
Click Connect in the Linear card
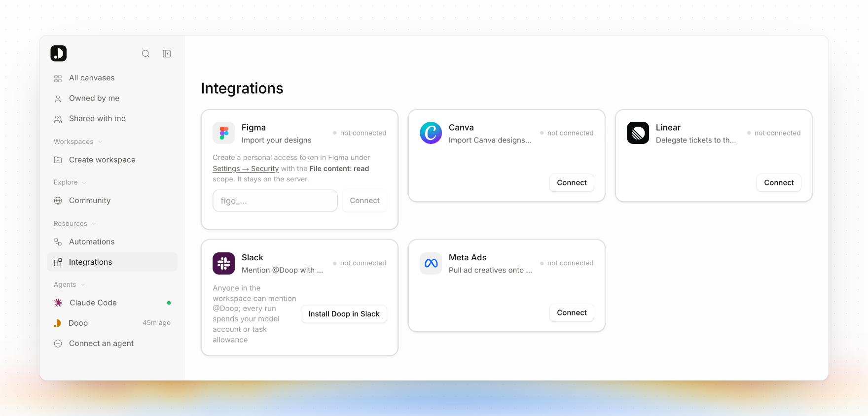[779, 182]
